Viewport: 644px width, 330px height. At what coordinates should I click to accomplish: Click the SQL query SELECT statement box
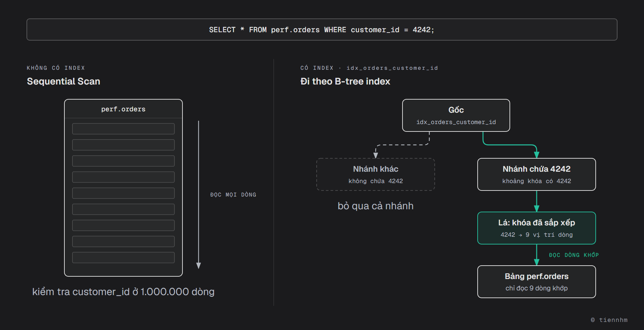pyautogui.click(x=322, y=30)
